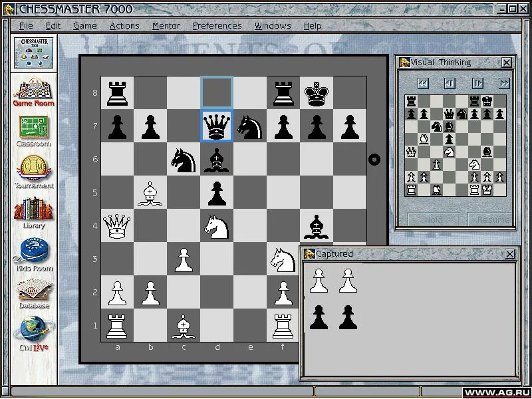Image resolution: width=532 pixels, height=399 pixels.
Task: Close the Captured pieces window
Action: pyautogui.click(x=510, y=254)
